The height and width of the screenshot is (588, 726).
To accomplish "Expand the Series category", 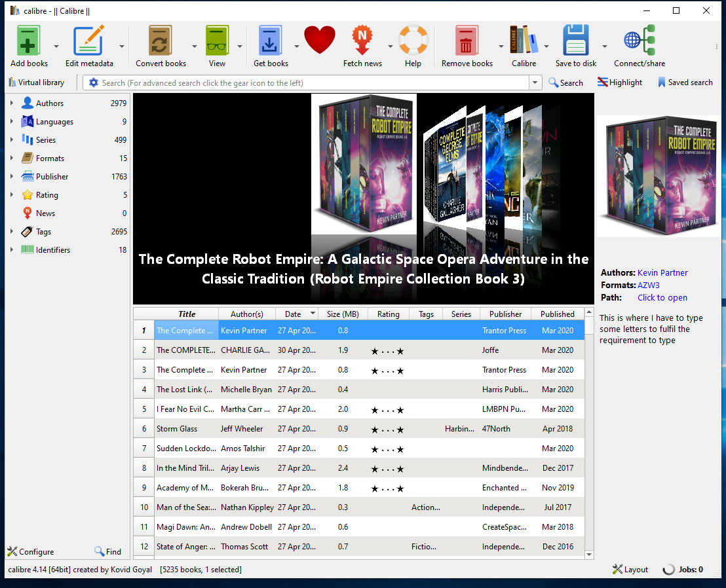I will (12, 139).
